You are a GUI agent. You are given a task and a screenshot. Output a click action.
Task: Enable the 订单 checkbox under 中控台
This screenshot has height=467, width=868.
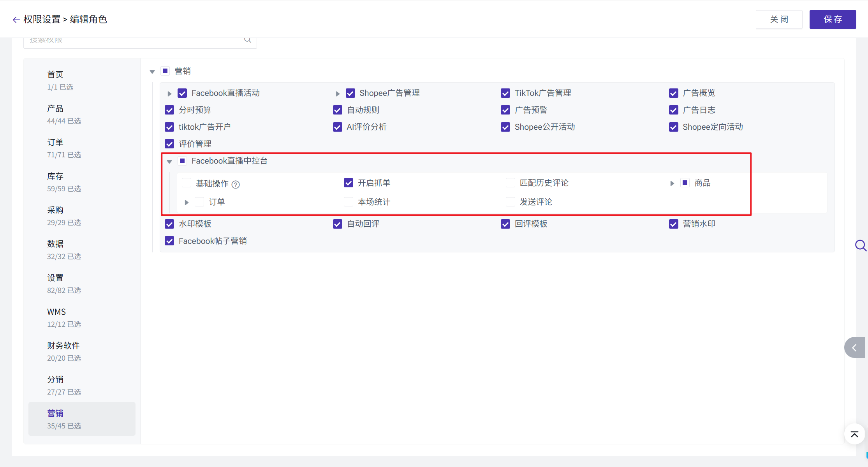pyautogui.click(x=199, y=202)
